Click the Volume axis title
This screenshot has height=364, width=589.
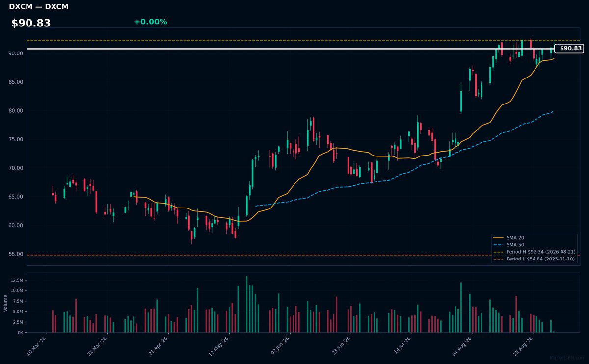click(x=5, y=303)
